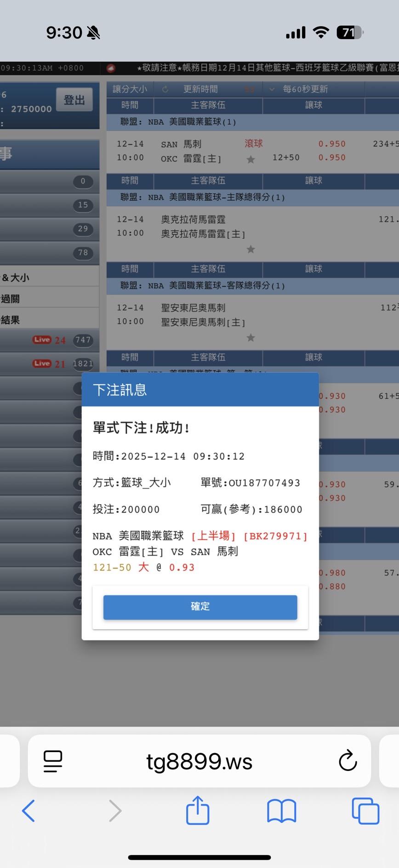
Task: Tap the red announcement icon in ticker
Action: (x=111, y=69)
